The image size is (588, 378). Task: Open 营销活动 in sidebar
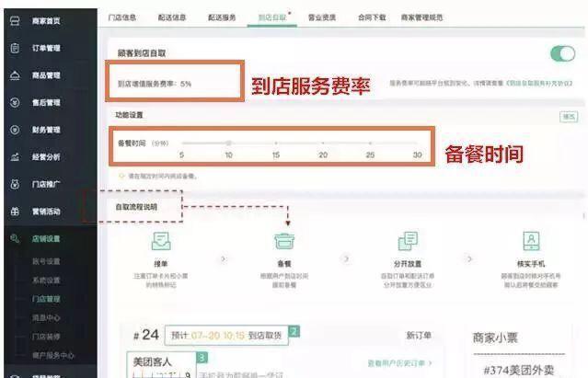click(x=46, y=212)
